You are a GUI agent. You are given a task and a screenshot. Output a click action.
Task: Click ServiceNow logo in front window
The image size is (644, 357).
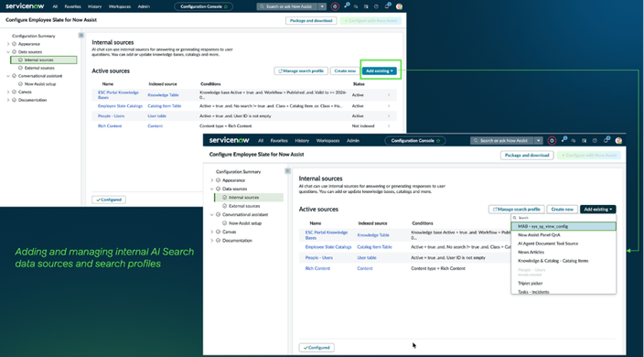[x=230, y=140]
